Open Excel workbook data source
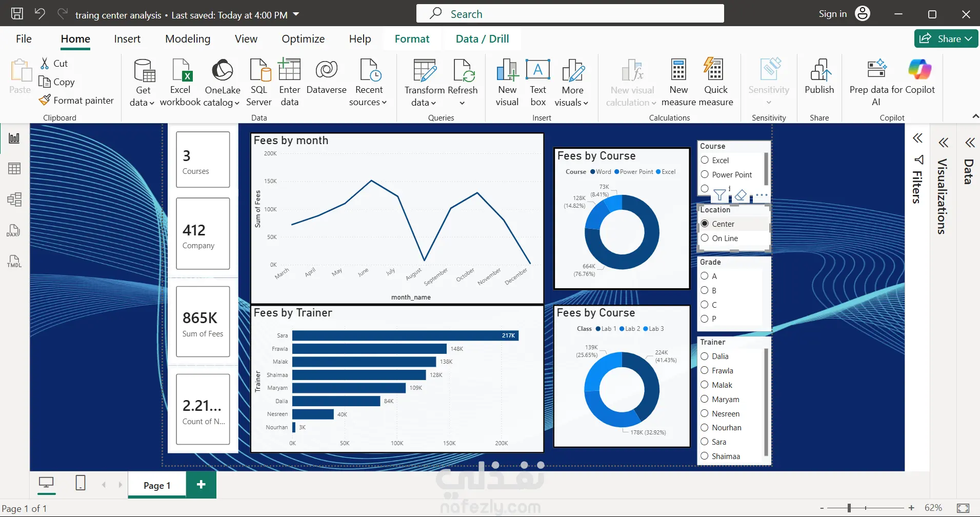Image resolution: width=980 pixels, height=517 pixels. coord(181,82)
